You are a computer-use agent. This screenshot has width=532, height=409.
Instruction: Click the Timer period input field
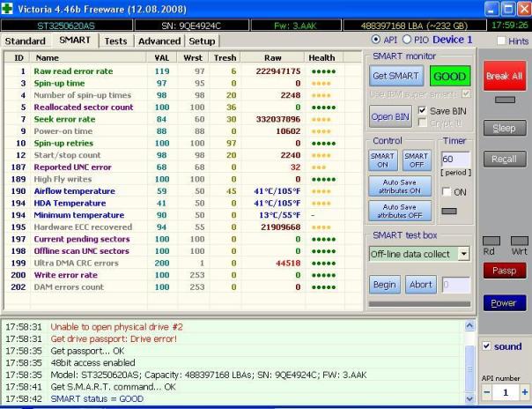[x=455, y=160]
